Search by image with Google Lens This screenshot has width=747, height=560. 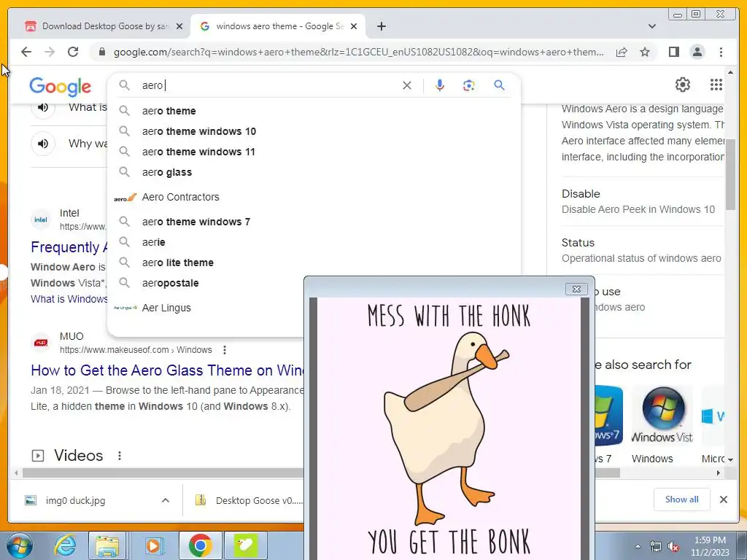tap(469, 85)
